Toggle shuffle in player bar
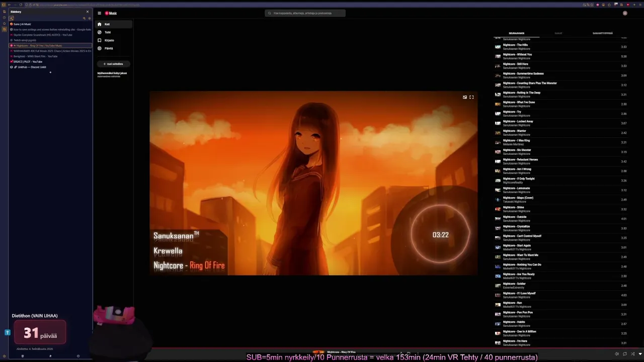 pyautogui.click(x=632, y=354)
